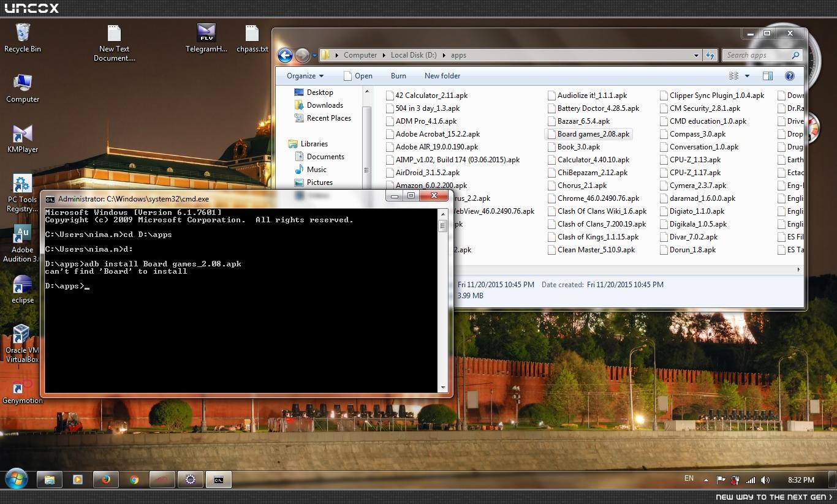Open the media player taskbar icon

77,480
